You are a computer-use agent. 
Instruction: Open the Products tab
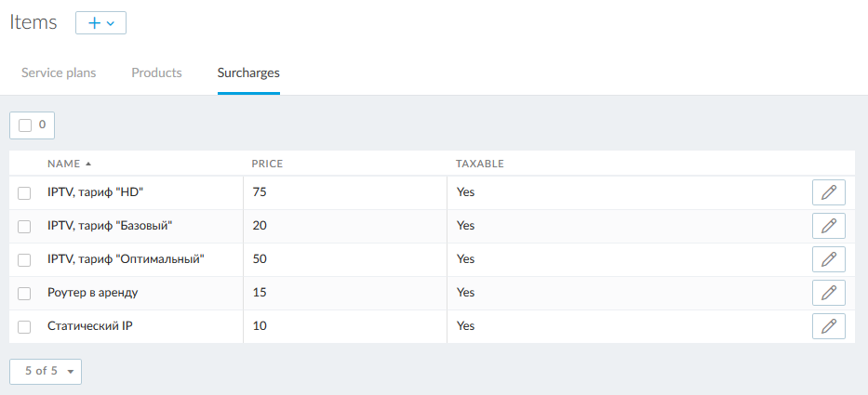156,72
